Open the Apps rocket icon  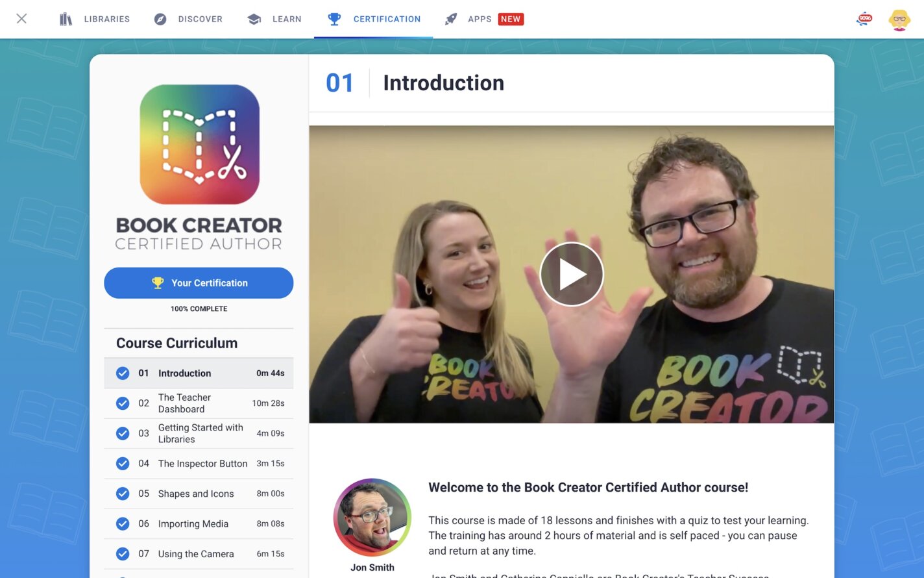(x=451, y=19)
